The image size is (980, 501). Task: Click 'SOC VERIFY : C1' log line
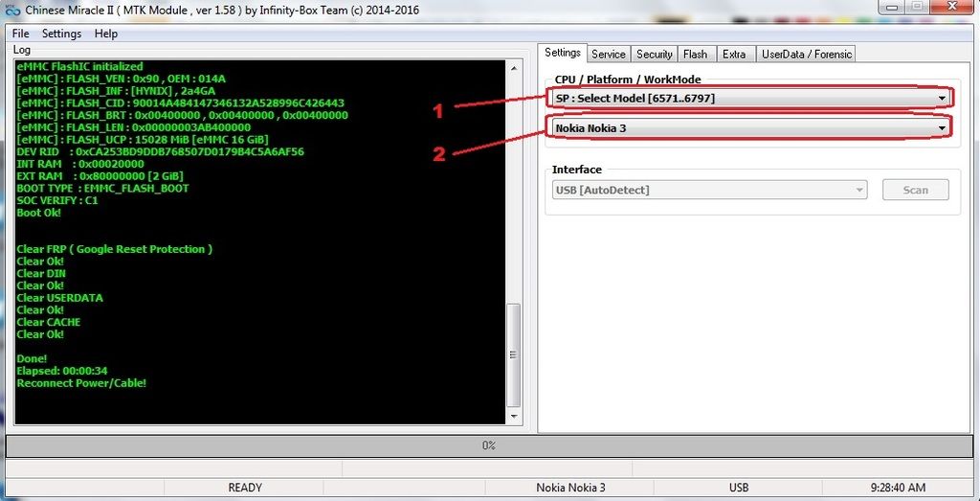(x=57, y=200)
